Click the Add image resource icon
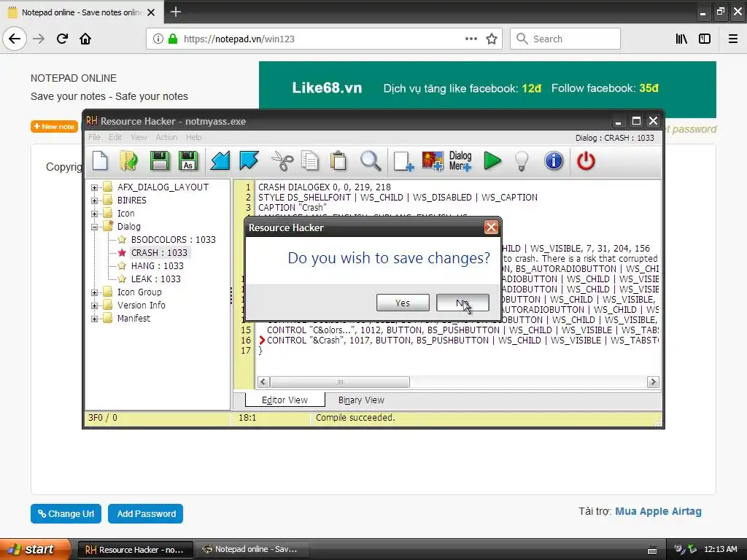This screenshot has width=747, height=560. pos(432,161)
